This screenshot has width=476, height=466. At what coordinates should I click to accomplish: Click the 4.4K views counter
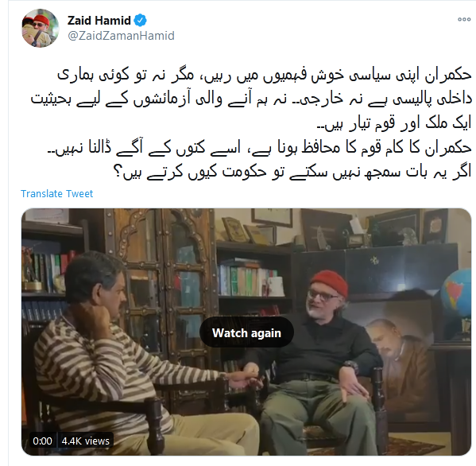[x=85, y=441]
